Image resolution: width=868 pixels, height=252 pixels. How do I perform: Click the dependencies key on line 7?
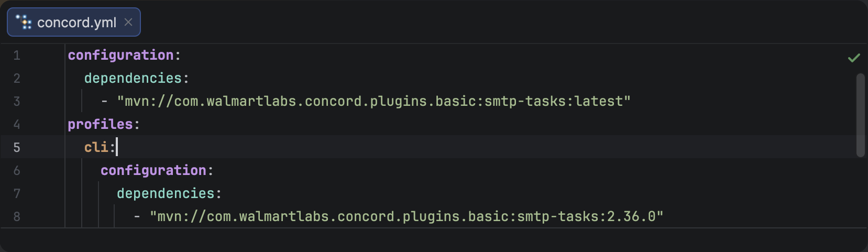pos(166,193)
